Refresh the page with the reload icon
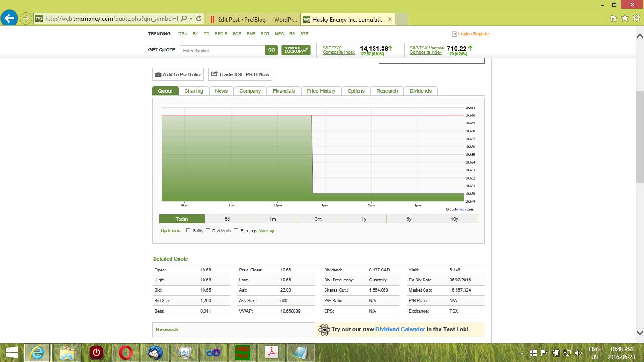Image resolution: width=644 pixels, height=362 pixels. click(199, 19)
